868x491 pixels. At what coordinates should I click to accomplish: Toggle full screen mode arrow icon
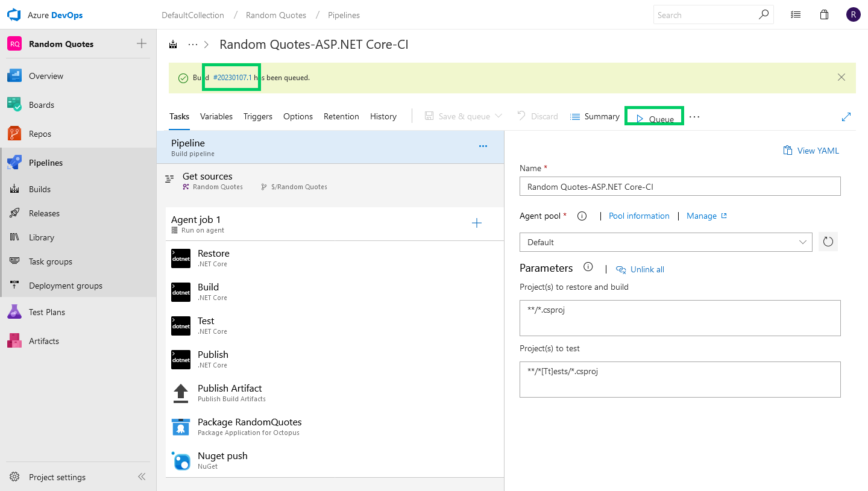click(x=846, y=117)
